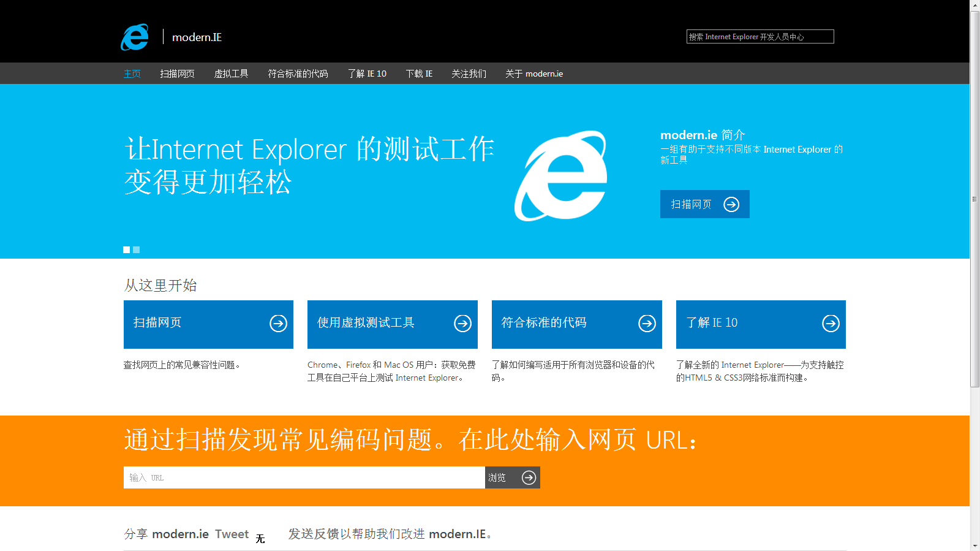Click the 'modern.ie 简介' heading
The height and width of the screenshot is (551, 980).
click(x=703, y=135)
